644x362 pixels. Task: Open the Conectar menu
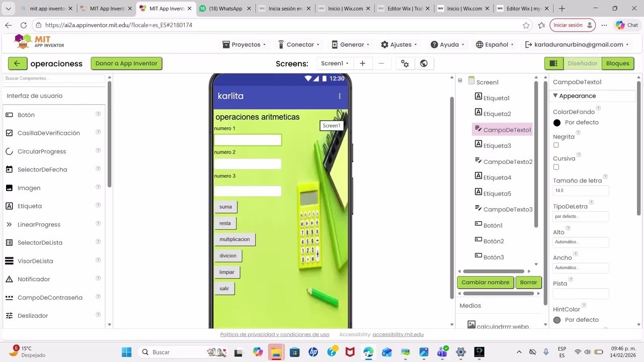298,44
